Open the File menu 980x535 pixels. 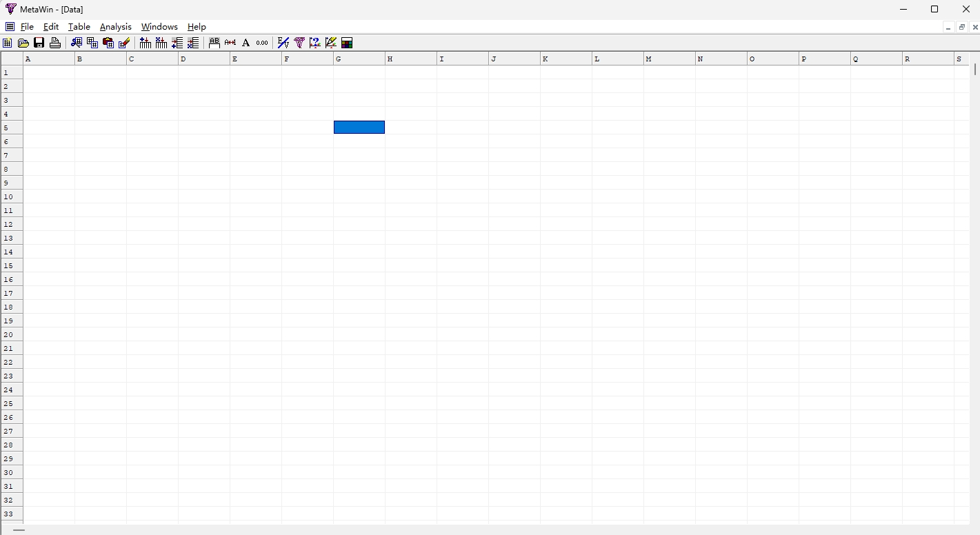(27, 27)
